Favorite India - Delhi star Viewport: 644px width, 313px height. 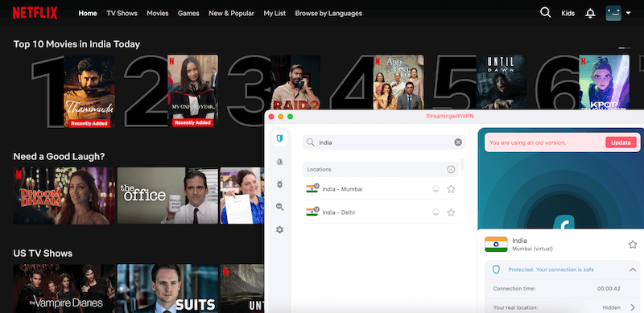[451, 212]
